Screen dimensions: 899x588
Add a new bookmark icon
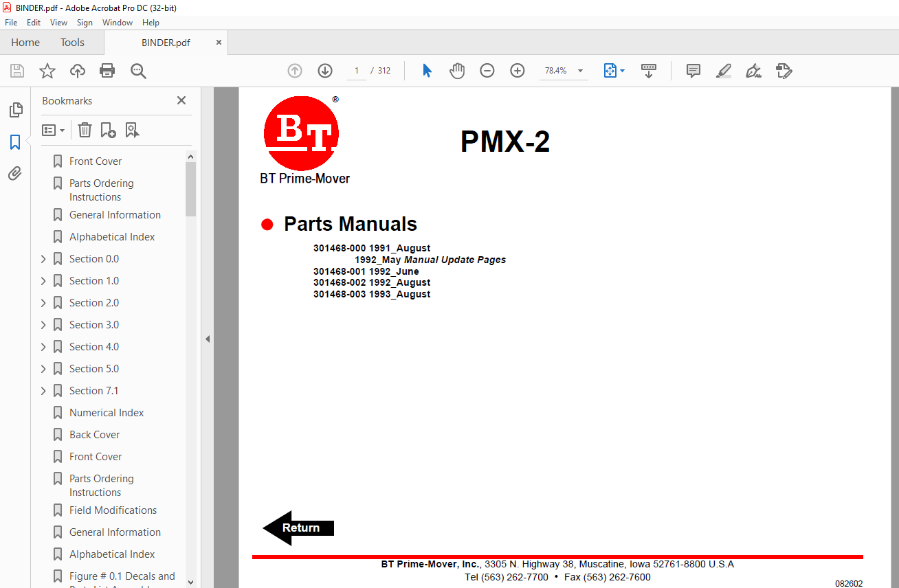tap(108, 130)
